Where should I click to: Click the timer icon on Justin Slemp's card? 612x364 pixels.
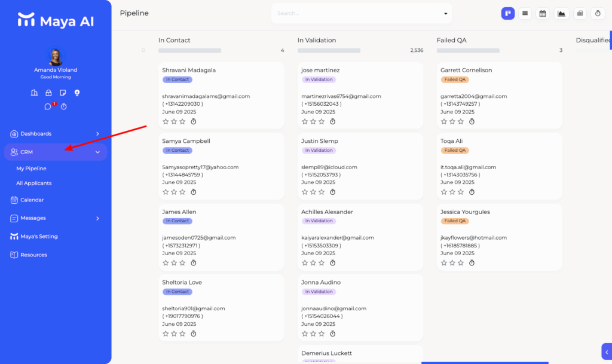point(332,192)
